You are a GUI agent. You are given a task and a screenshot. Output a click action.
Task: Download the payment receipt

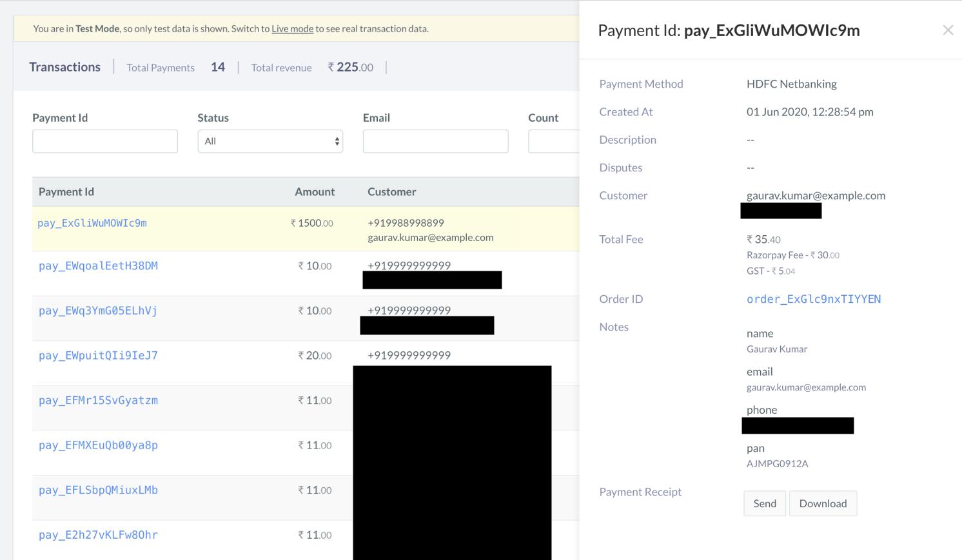click(x=823, y=503)
